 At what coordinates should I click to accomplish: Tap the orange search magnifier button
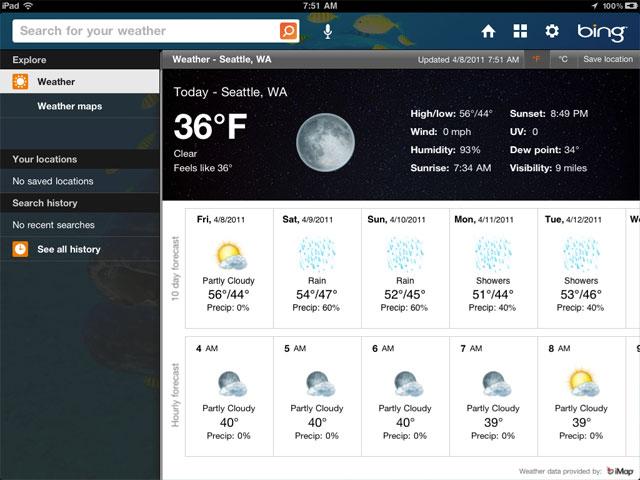click(x=288, y=31)
